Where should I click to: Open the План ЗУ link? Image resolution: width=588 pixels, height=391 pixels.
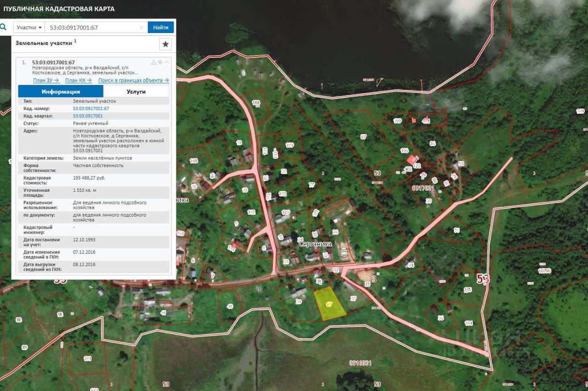point(46,80)
